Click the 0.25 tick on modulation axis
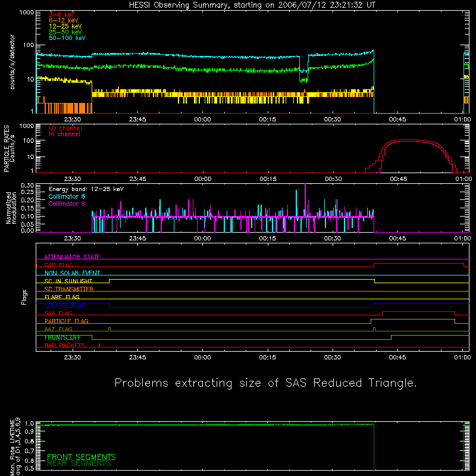476x476 pixels. pyautogui.click(x=27, y=192)
